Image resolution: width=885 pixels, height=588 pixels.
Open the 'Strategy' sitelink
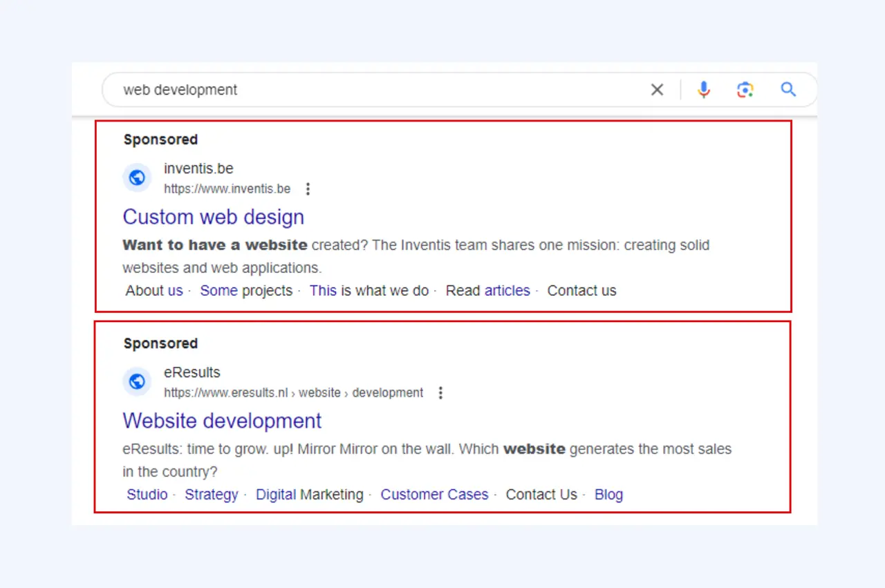[x=212, y=495]
